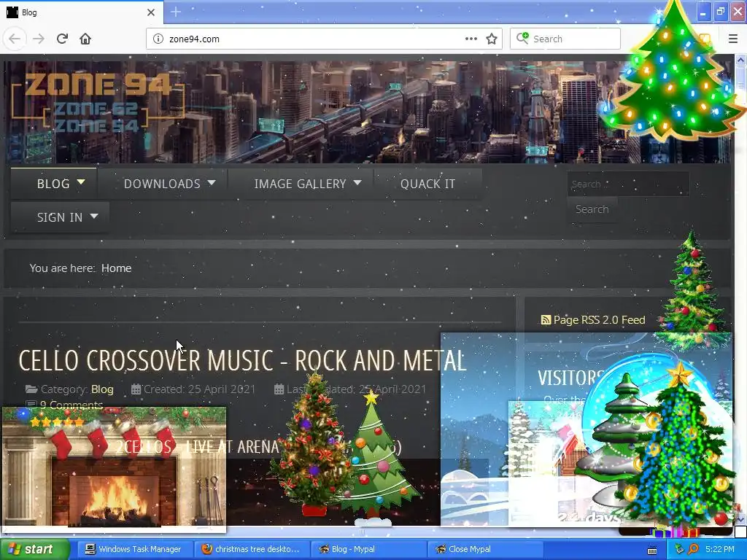Expand the BLOG dropdown arrow

click(81, 182)
